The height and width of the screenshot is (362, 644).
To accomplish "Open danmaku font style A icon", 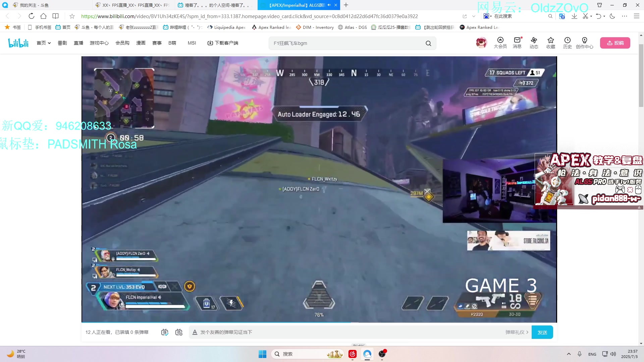I will coord(195,332).
